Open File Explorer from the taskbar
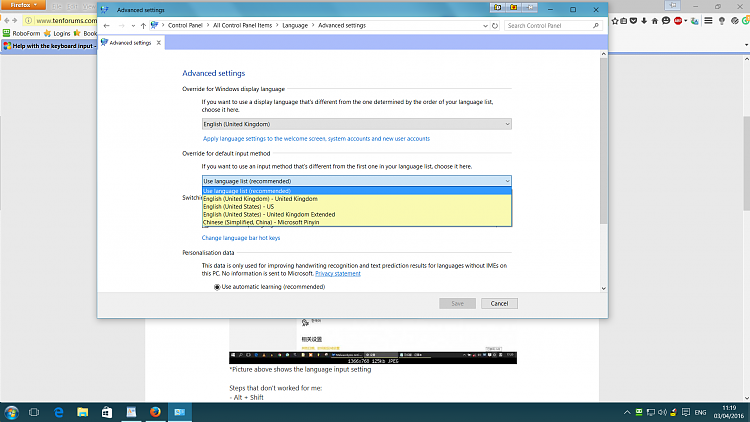The height and width of the screenshot is (422, 750). point(82,412)
